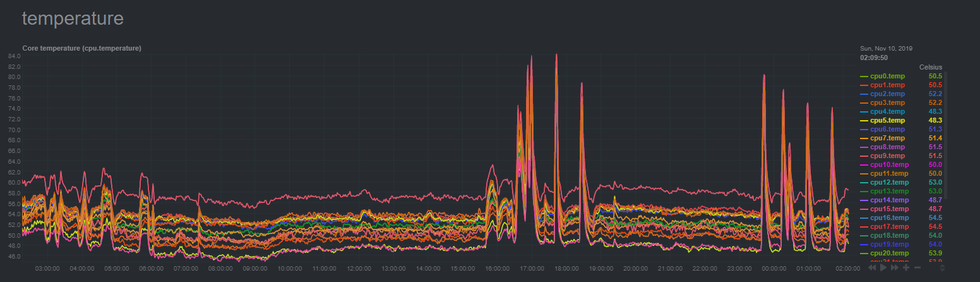Zoom out the chart with the minus icon
This screenshot has width=980, height=282.
point(917,267)
